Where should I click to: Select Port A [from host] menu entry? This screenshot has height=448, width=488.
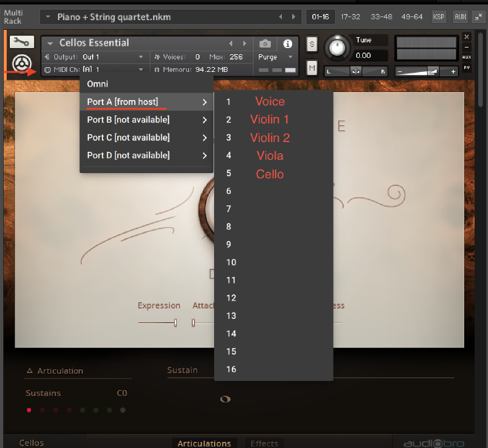coord(146,102)
